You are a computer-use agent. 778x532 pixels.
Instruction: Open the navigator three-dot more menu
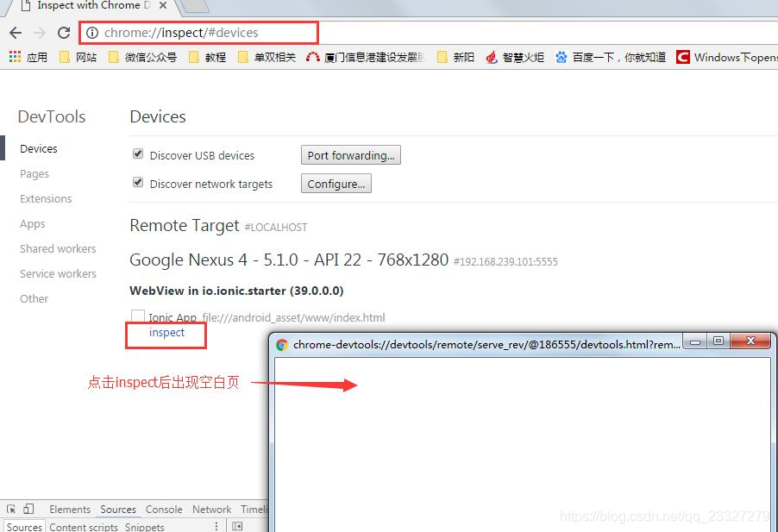[x=216, y=526]
